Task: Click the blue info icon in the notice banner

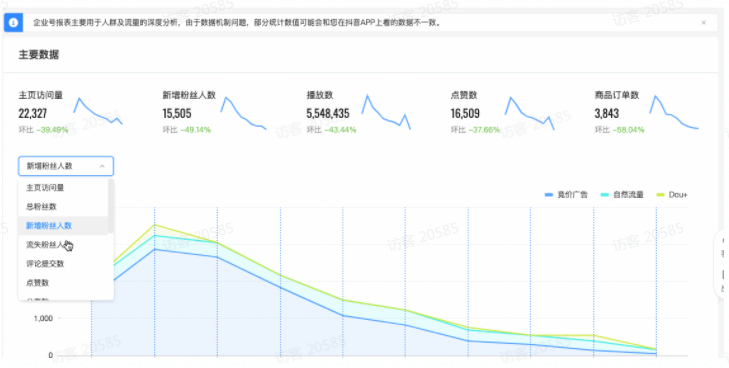Action: click(13, 23)
